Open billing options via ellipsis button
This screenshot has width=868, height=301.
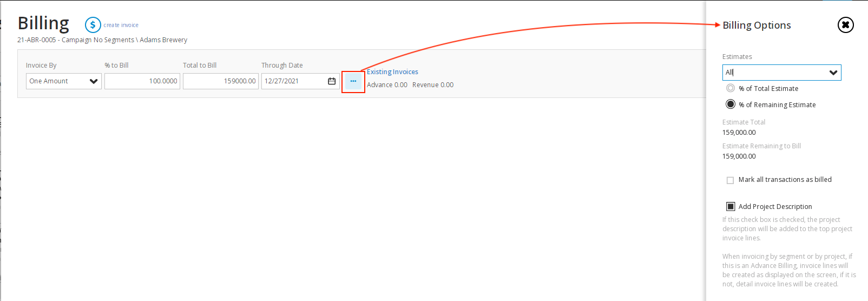pos(353,81)
